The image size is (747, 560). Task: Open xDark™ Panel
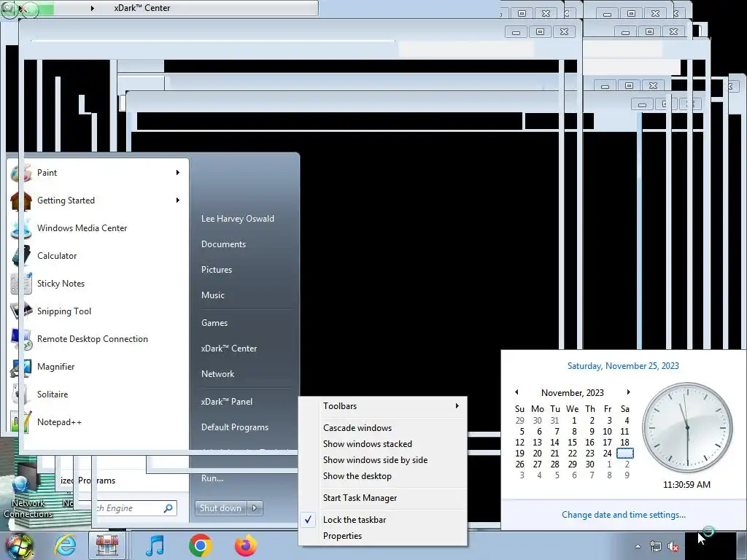click(x=227, y=402)
